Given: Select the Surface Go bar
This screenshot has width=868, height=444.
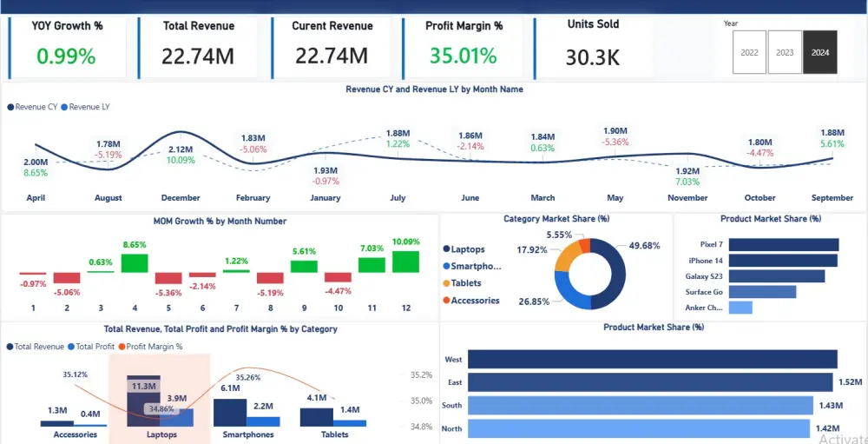Looking at the screenshot, I should 762,292.
